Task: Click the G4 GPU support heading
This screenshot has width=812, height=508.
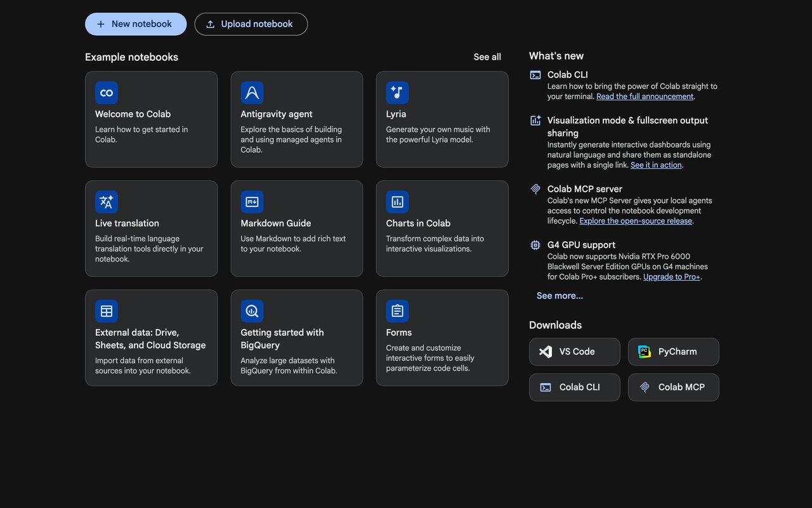Action: click(582, 245)
